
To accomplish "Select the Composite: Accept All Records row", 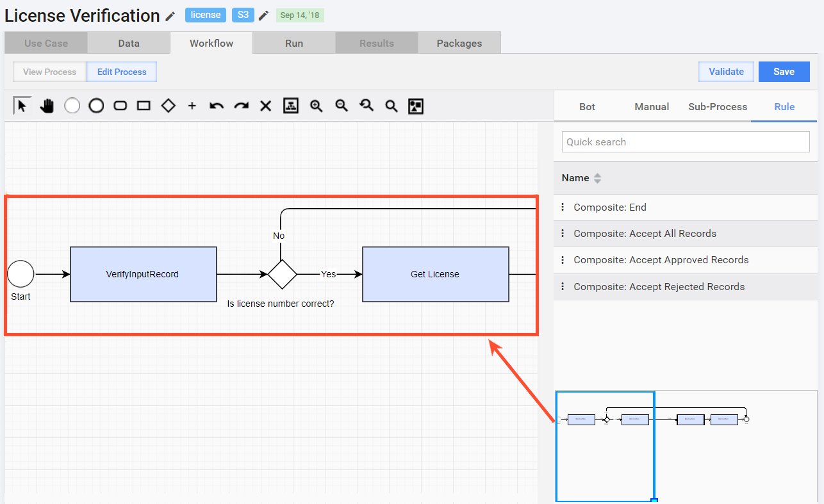I will tap(686, 233).
